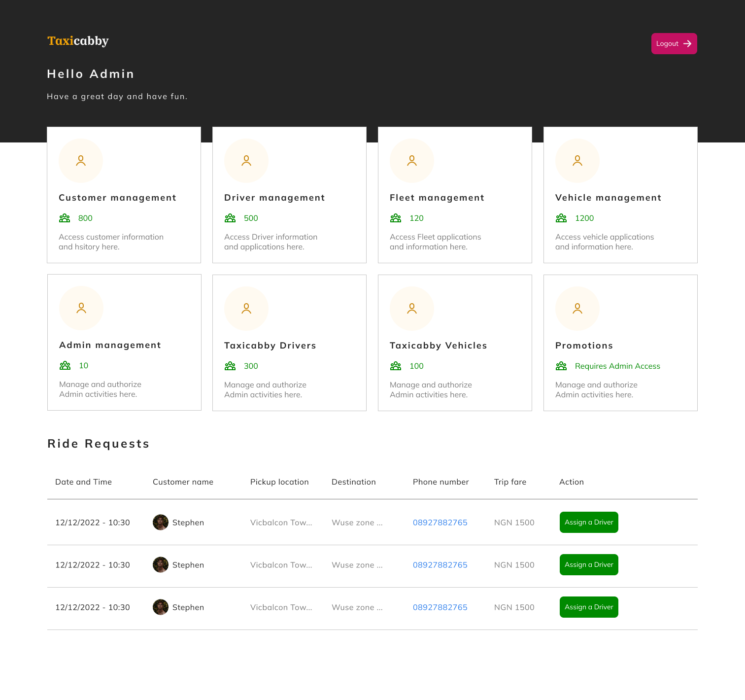Screen dimensions: 745x700
Task: Click Requires Admin Access on Promotions
Action: click(x=617, y=366)
